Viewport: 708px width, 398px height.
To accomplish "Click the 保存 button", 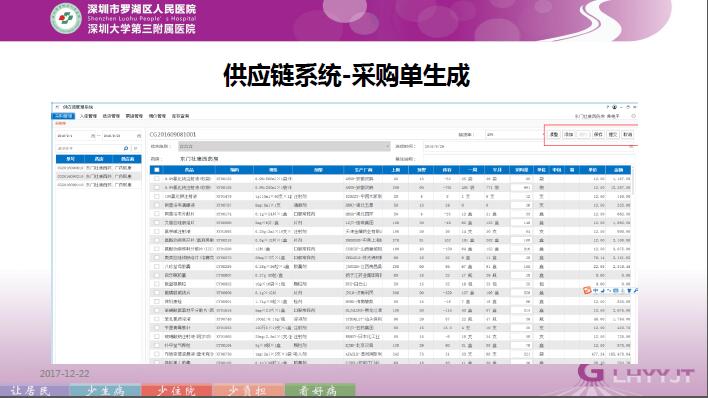I will click(598, 135).
